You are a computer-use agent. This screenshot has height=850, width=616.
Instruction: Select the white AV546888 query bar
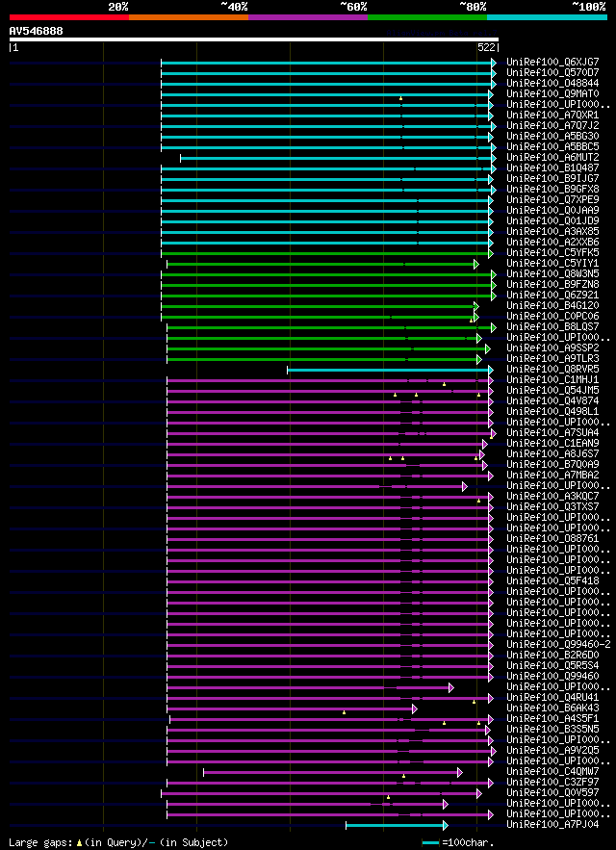(x=254, y=39)
